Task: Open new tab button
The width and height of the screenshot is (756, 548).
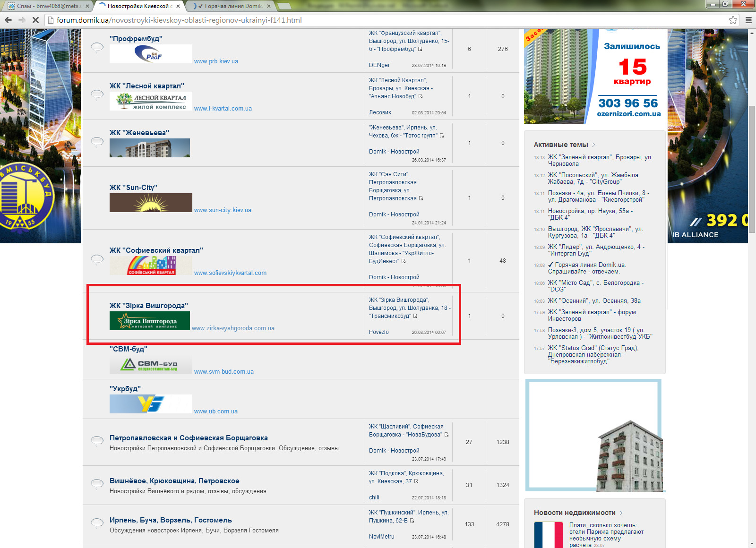Action: (x=284, y=6)
